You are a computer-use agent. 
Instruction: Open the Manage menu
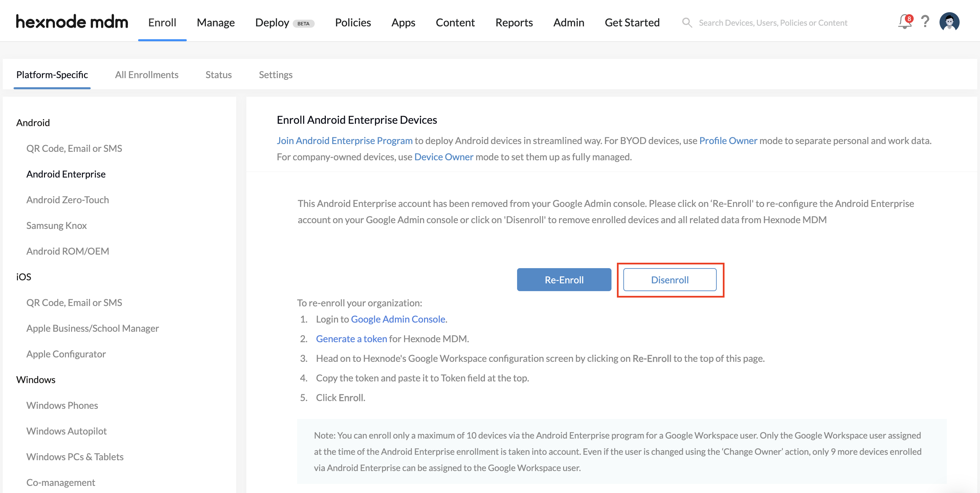(x=216, y=22)
